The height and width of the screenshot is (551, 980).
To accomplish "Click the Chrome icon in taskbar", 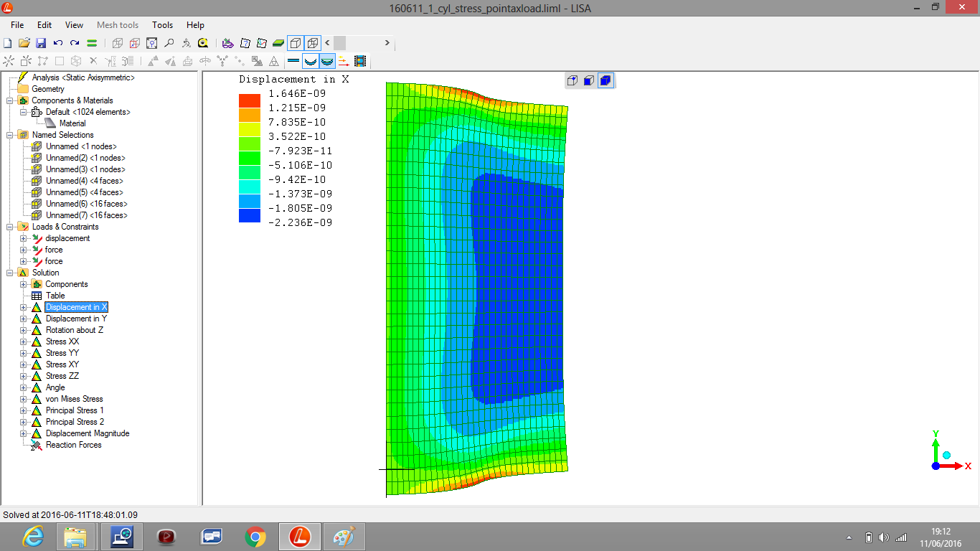I will 255,536.
